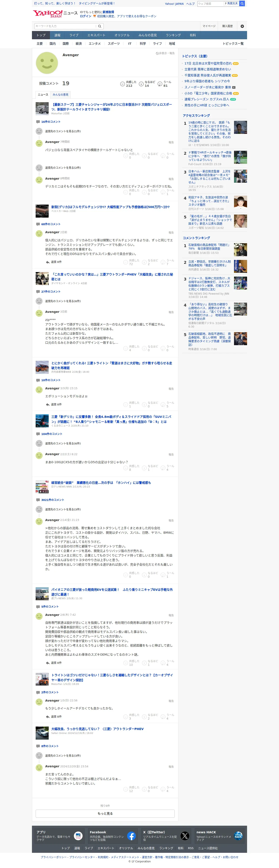Screen dimensions: 279x868
Task: Open RSS link in footer navigation
Action: click(191, 848)
